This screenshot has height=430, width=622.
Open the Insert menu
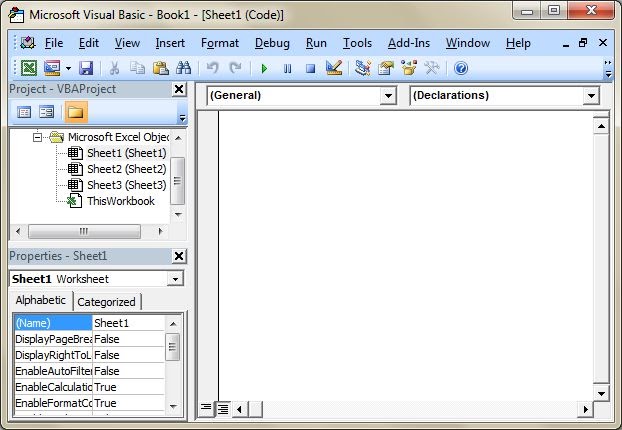(x=170, y=43)
